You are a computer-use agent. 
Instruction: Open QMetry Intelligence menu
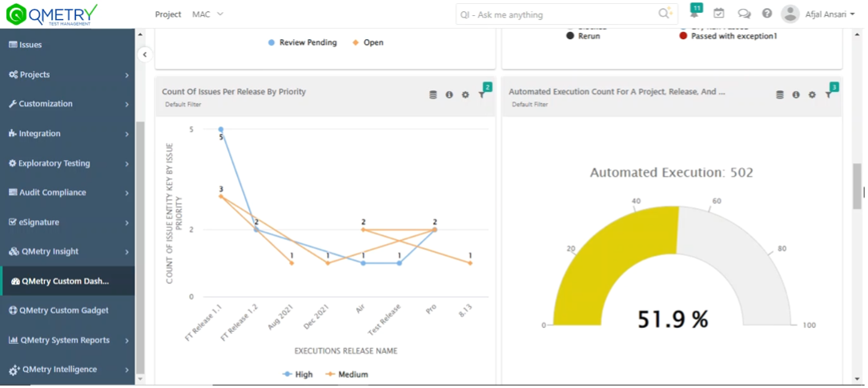(67, 370)
